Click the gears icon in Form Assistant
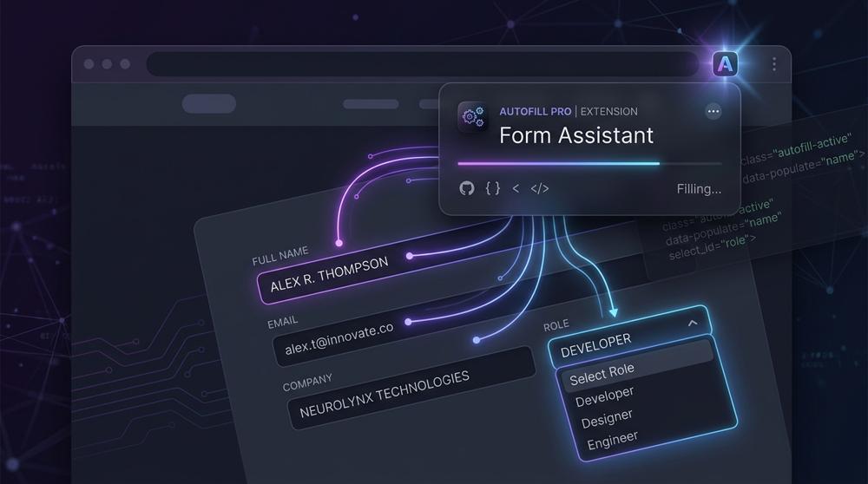Screen dimensions: 868x484 (473, 117)
